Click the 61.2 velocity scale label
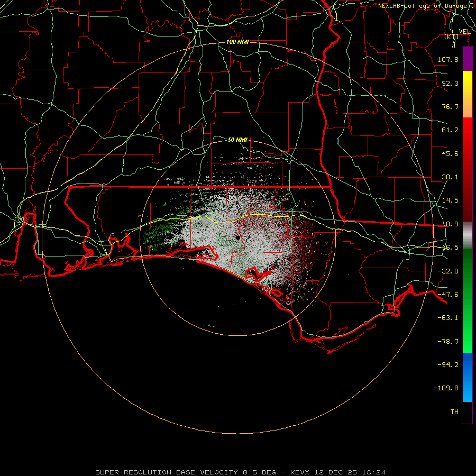This screenshot has height=476, width=476. (x=450, y=130)
